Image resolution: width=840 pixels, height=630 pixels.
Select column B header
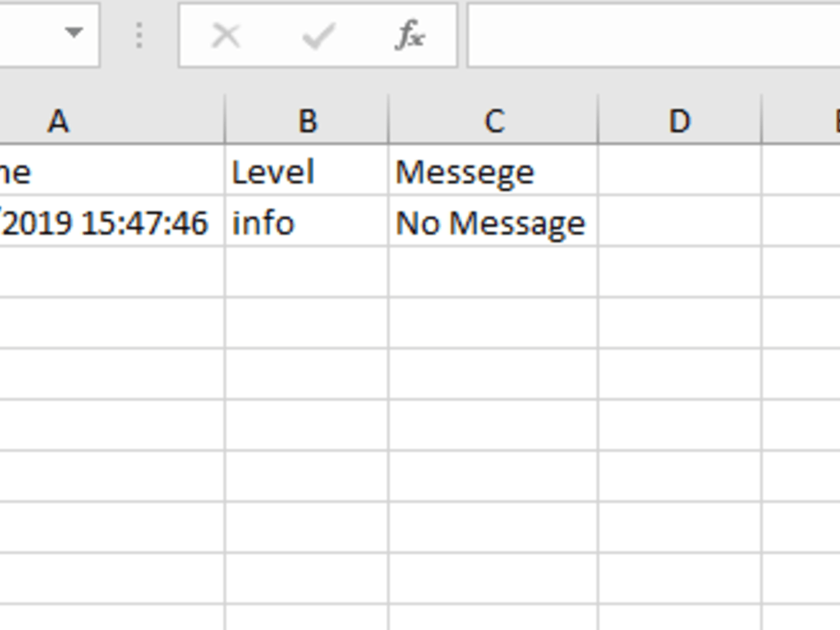306,121
